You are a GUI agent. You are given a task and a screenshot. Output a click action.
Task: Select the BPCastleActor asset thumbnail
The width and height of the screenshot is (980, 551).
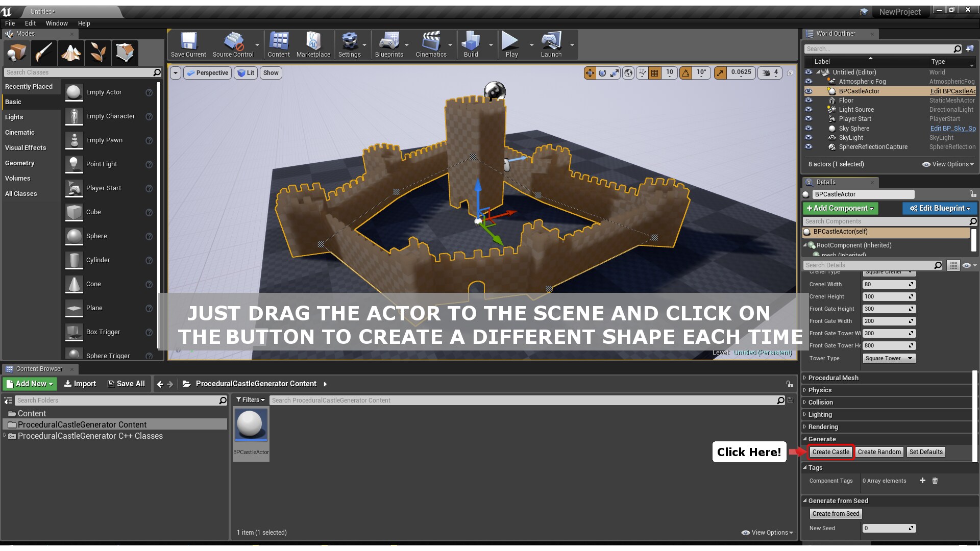[251, 424]
